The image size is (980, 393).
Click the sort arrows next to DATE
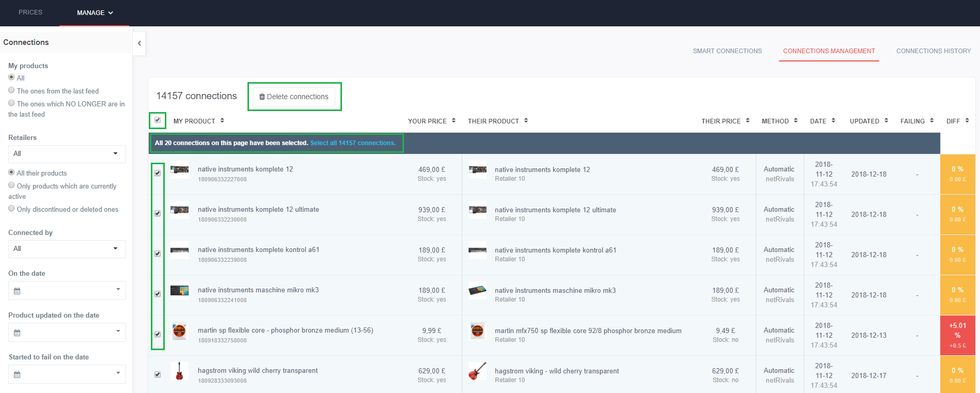click(833, 120)
